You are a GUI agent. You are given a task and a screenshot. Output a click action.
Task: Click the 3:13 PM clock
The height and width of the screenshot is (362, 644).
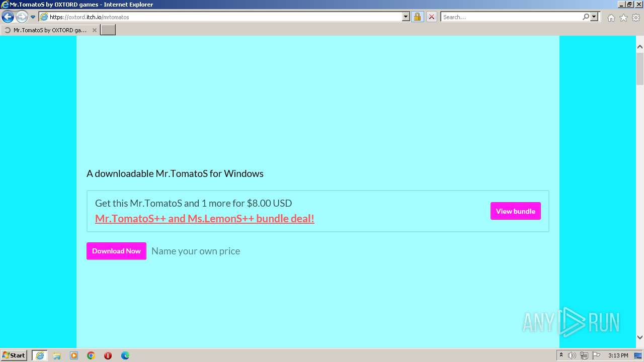(x=618, y=355)
